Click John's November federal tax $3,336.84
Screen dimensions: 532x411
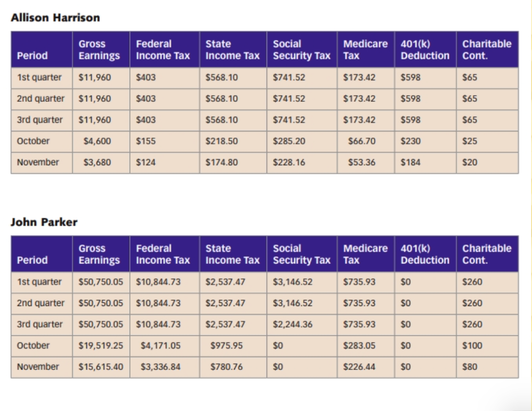(161, 366)
